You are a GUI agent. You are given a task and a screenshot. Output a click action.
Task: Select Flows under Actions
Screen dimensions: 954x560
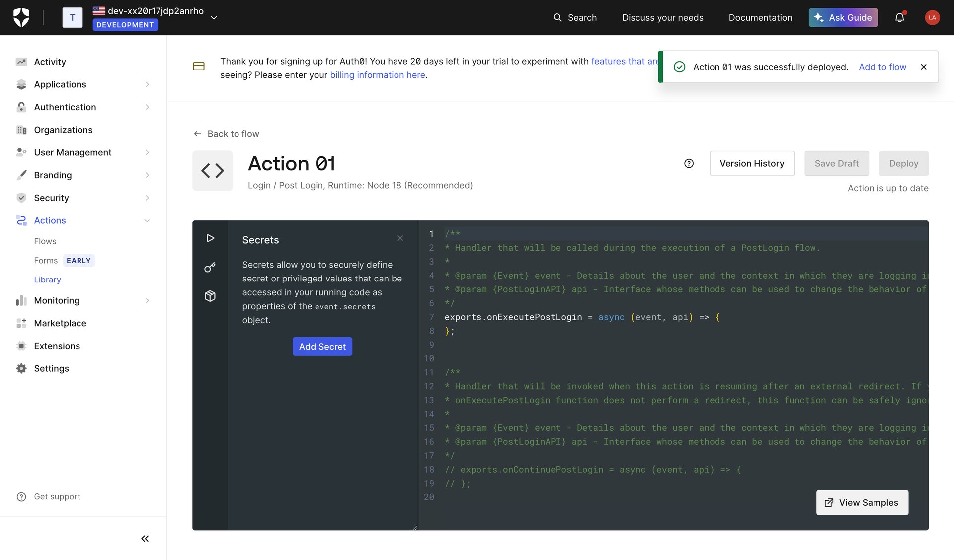click(x=45, y=241)
